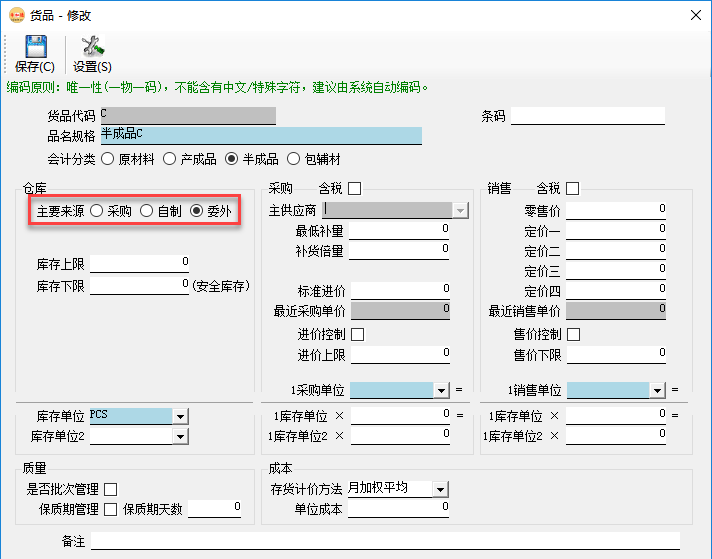The image size is (712, 559).
Task: Enable 进价控制 checkbox
Action: pyautogui.click(x=358, y=334)
